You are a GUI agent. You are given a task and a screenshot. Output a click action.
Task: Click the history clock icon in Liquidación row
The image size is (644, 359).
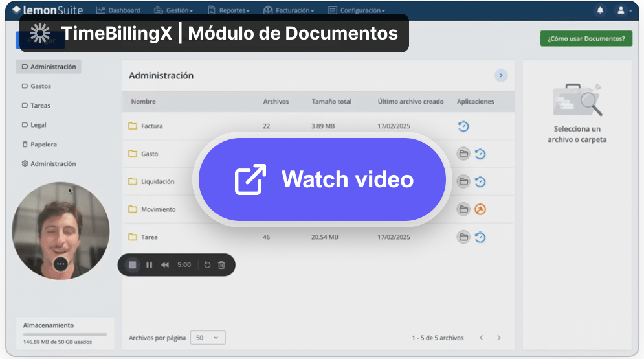pyautogui.click(x=480, y=181)
